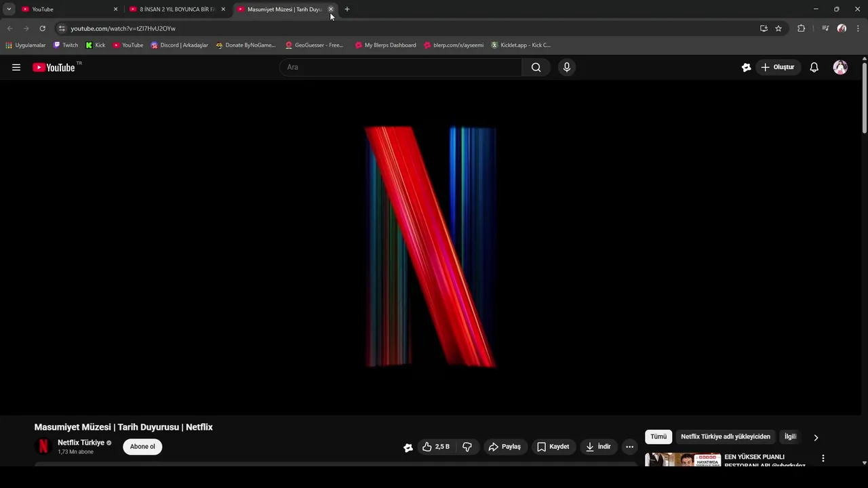Download video with İndir button

[x=599, y=447]
